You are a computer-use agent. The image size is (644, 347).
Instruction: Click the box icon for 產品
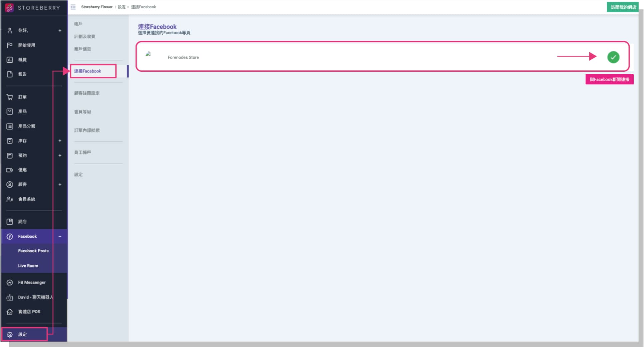pos(10,111)
